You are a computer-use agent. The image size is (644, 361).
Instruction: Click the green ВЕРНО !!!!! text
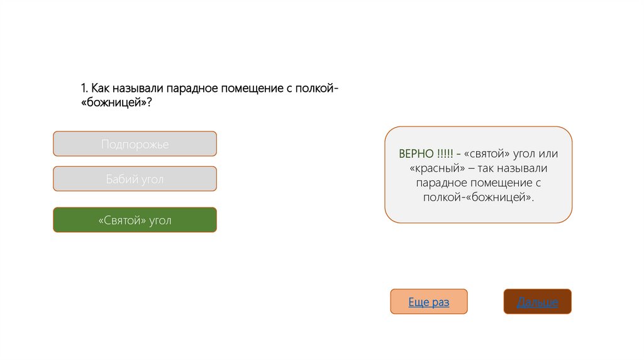426,153
